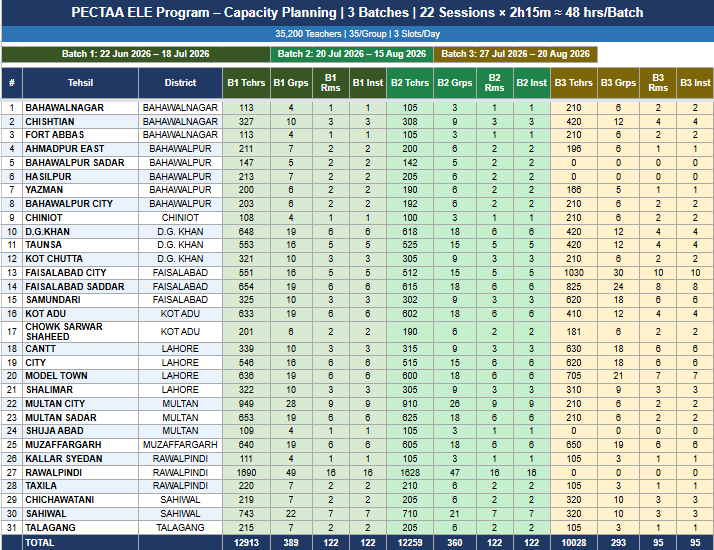Viewport: 714px width, 550px height.
Task: Select the FAISALABAD CITY tehsil cell
Action: pos(80,273)
